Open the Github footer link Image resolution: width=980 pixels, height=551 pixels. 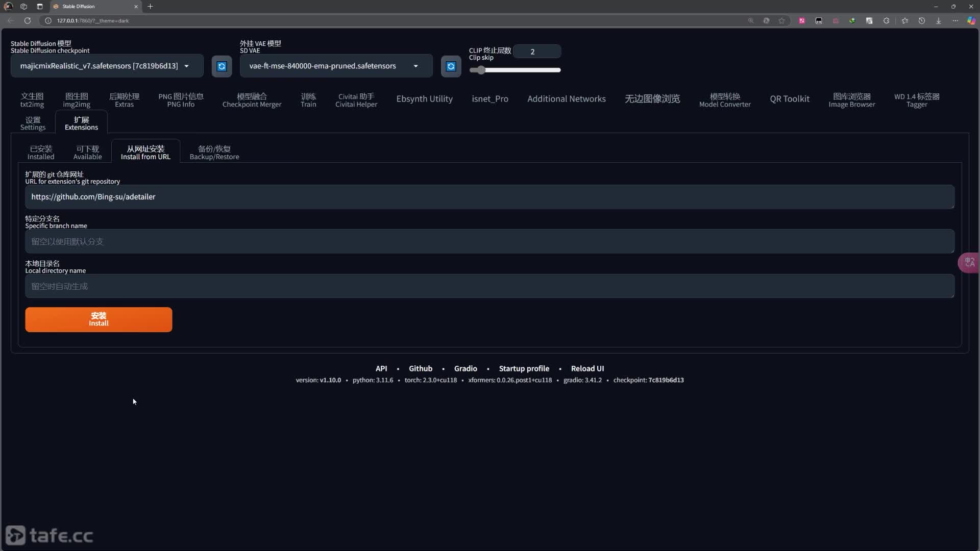point(421,368)
